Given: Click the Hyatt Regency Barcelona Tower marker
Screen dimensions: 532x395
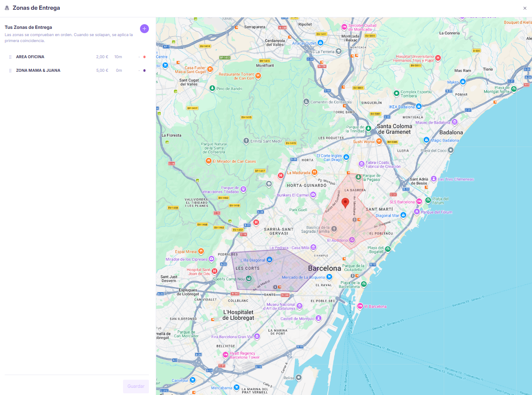Looking at the screenshot, I should point(225,355).
